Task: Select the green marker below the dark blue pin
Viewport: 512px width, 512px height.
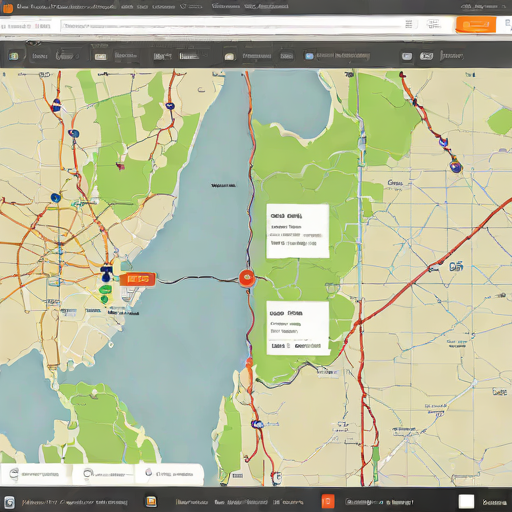Action: click(x=105, y=289)
